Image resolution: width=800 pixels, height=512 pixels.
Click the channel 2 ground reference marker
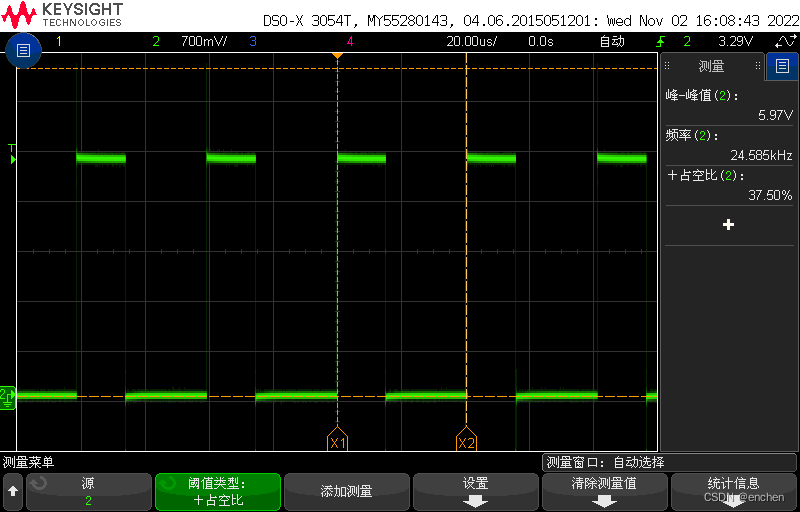coord(8,397)
